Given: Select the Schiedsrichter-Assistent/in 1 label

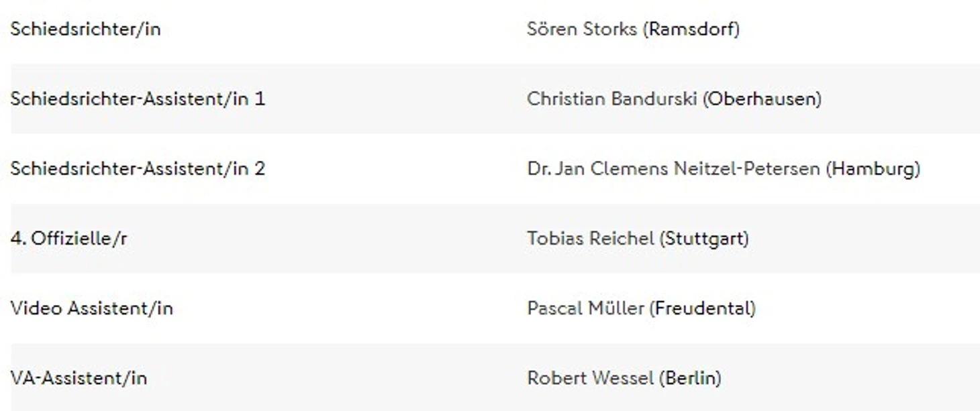Looking at the screenshot, I should 138,99.
